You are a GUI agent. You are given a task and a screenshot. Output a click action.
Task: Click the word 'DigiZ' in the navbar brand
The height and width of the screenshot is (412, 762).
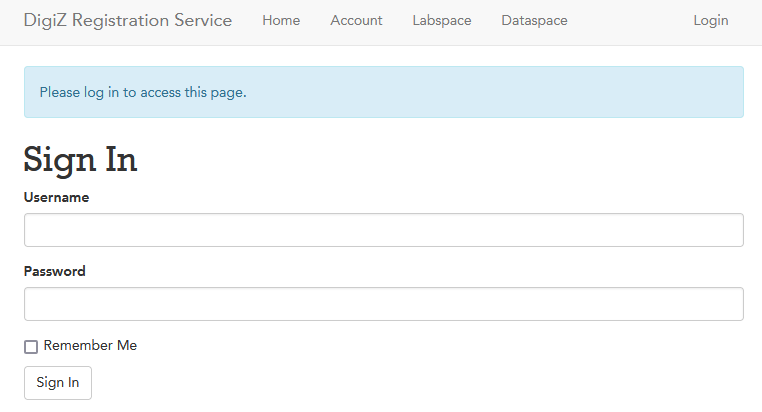(45, 21)
